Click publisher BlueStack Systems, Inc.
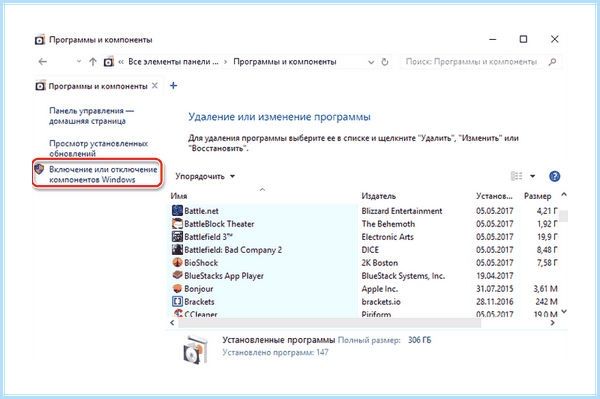Screen dimensions: 600x399 coord(403,276)
